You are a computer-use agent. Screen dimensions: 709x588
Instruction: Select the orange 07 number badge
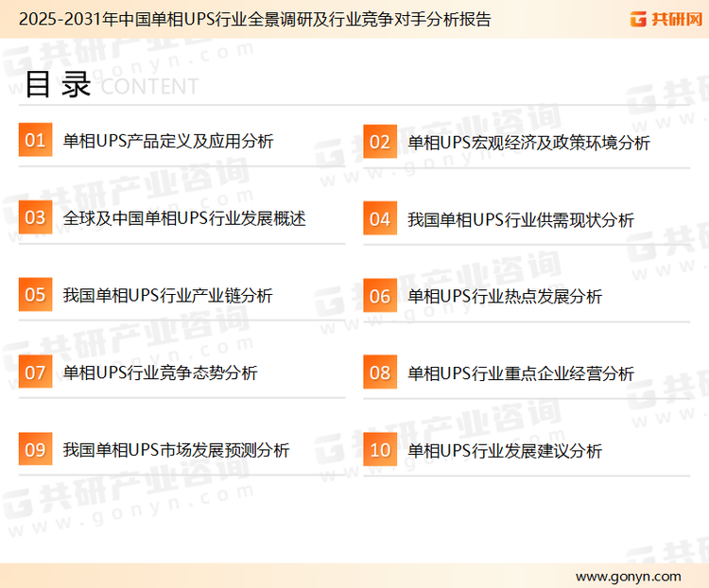click(35, 372)
